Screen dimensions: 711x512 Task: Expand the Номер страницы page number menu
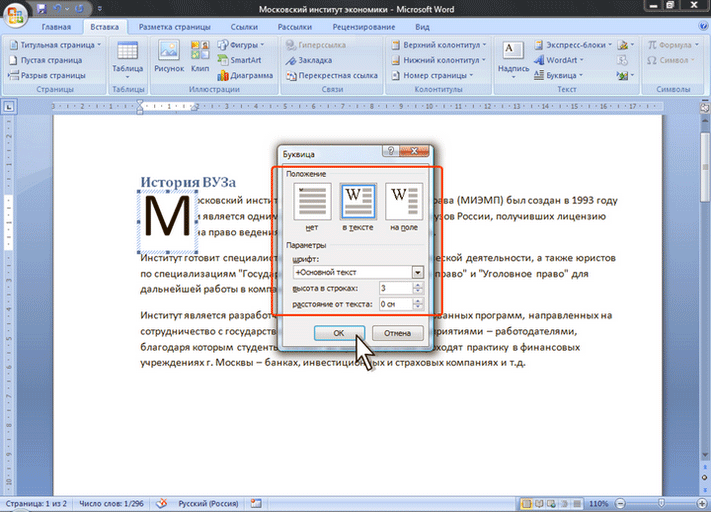click(432, 75)
